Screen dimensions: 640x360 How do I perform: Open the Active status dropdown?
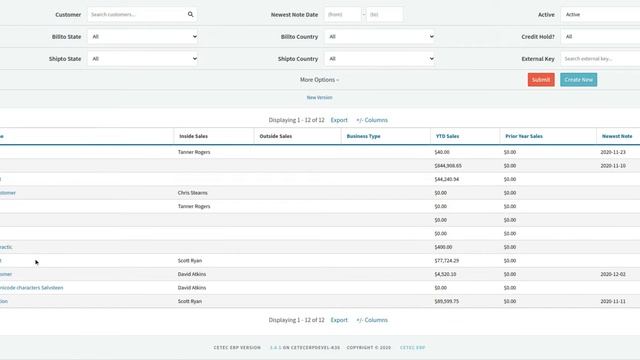[x=600, y=14]
